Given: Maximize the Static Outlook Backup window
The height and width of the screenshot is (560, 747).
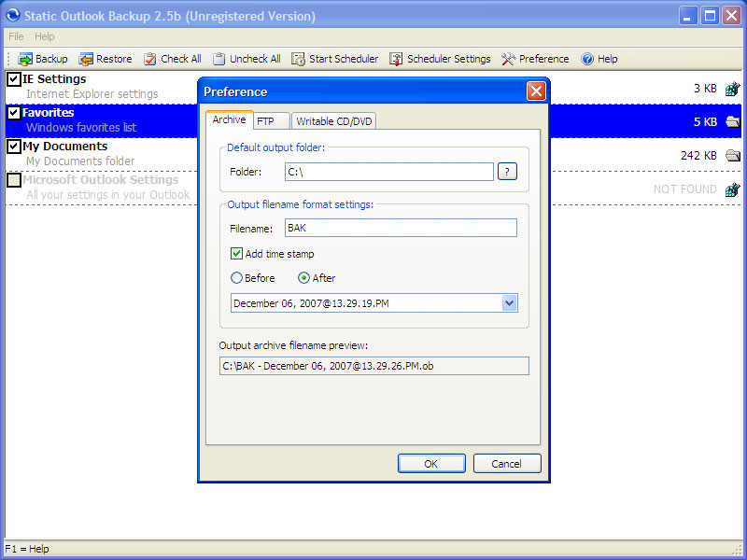Looking at the screenshot, I should coord(710,16).
